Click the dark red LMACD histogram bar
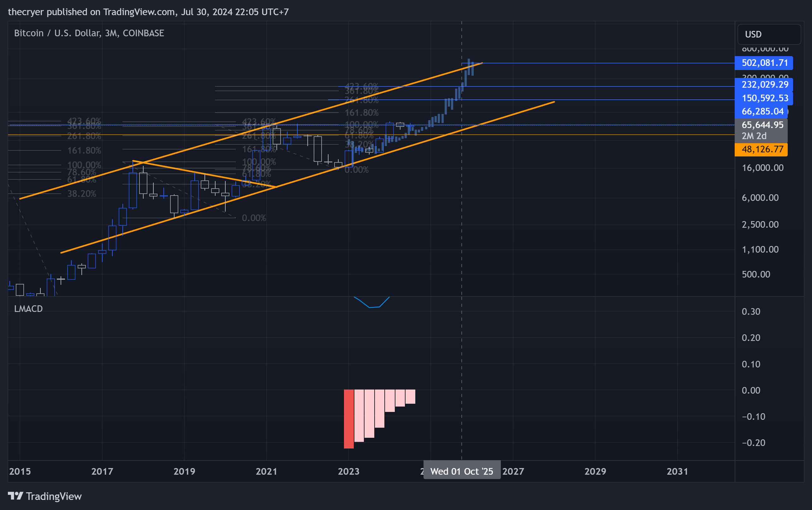Screen dimensions: 812x510 (x=349, y=419)
